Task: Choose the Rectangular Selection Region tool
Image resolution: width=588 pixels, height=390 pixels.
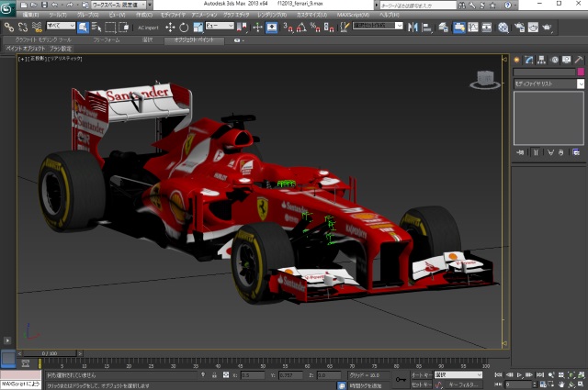Action: (110, 28)
